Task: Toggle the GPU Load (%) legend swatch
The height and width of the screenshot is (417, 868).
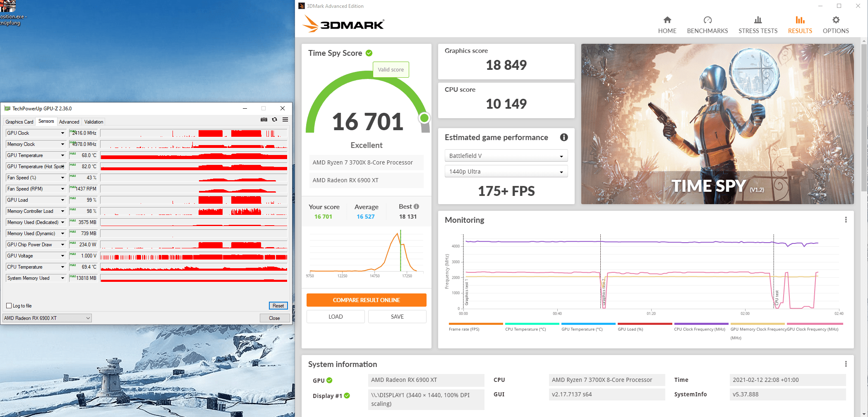Action: 645,324
